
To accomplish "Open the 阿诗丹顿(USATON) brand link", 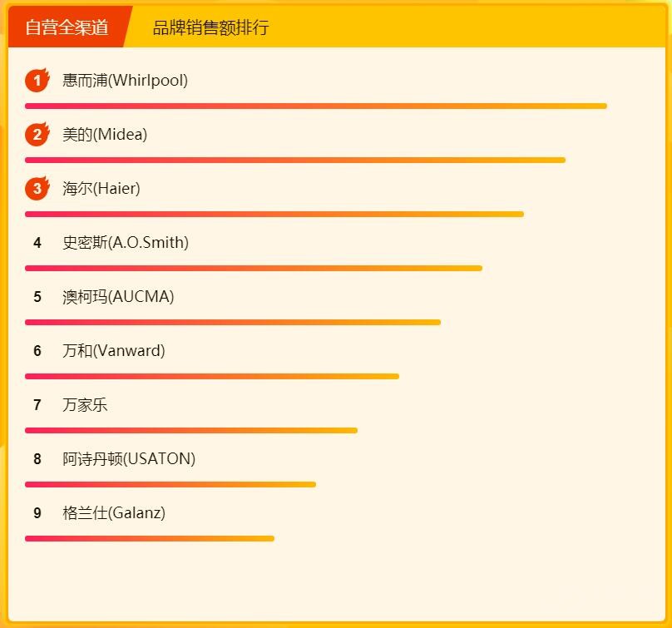I will click(129, 459).
